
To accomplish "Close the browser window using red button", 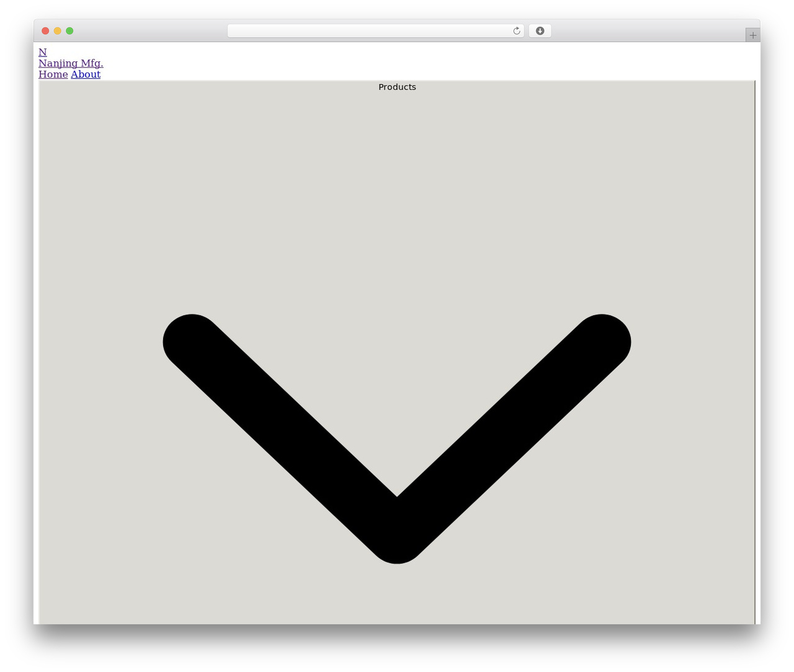I will (x=45, y=31).
